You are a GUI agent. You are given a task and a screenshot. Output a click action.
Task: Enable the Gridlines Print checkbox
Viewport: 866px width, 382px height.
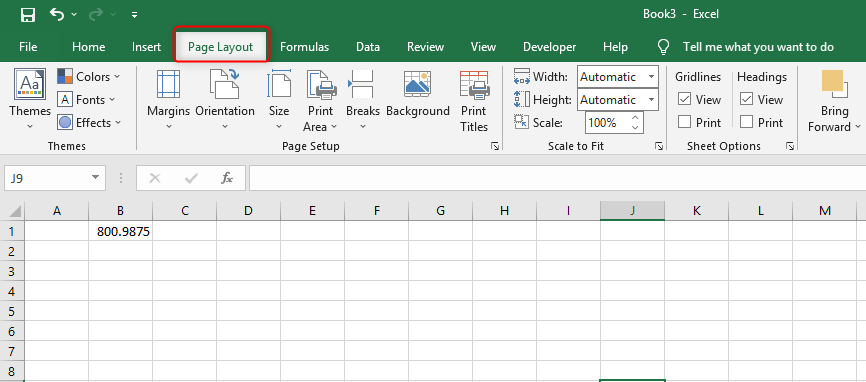pos(684,122)
